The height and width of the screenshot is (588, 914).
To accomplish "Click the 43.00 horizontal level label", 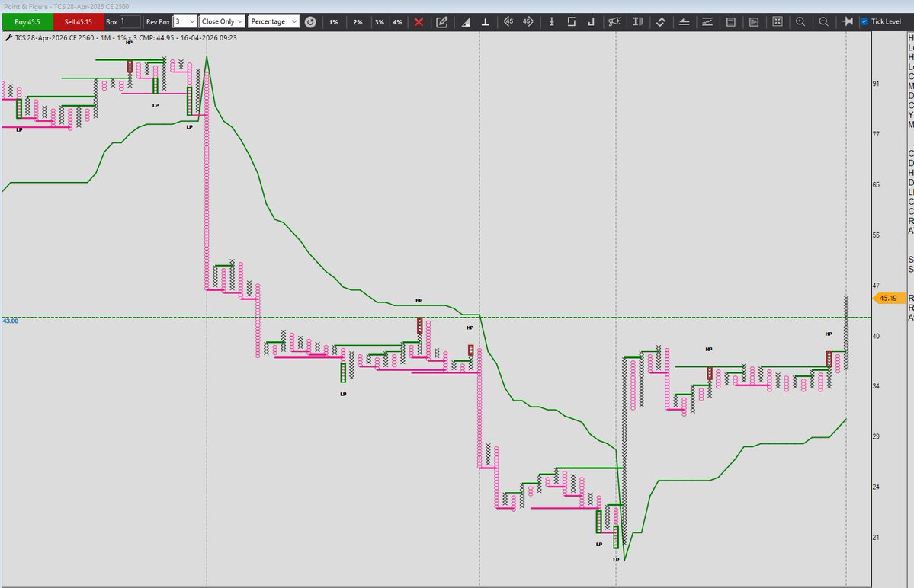I will 11,321.
